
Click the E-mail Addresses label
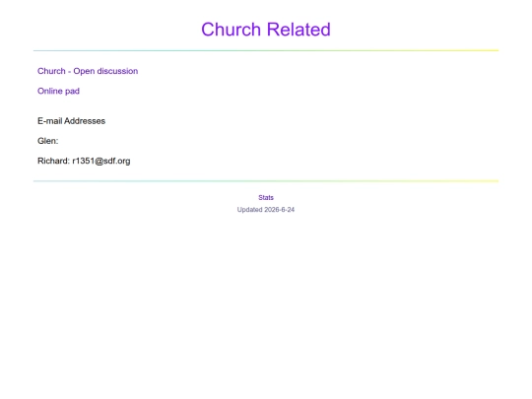tap(71, 121)
